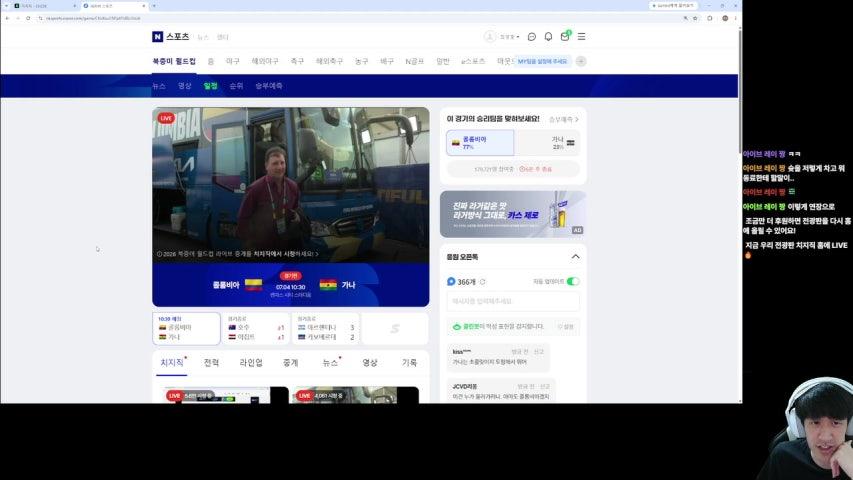This screenshot has height=480, width=853.
Task: Click the new tab plus button
Action: 154,5
